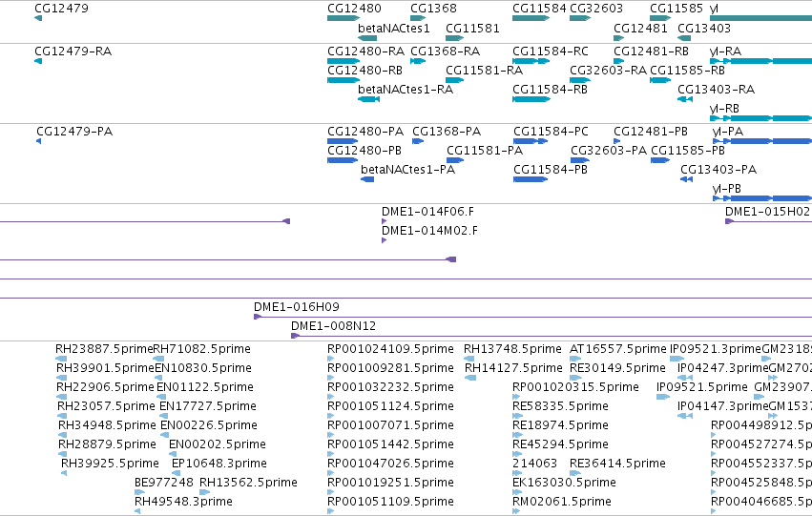Screen dimensions: 812x516
Task: Click EST RH14127.5prime
Action: [513, 368]
